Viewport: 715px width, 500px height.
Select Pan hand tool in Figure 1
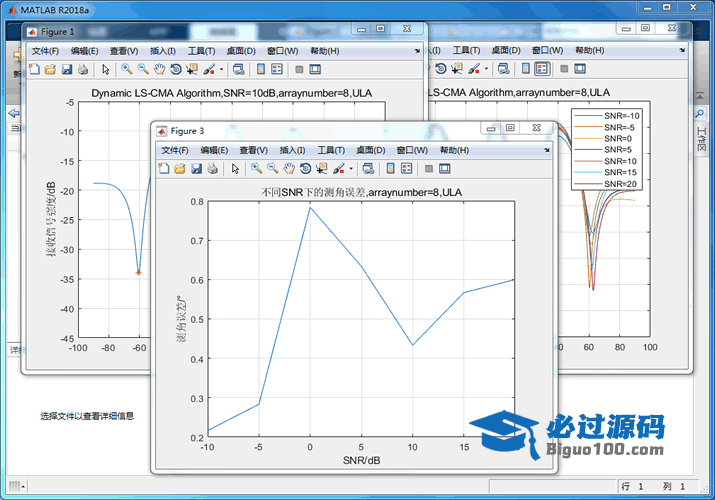(159, 69)
